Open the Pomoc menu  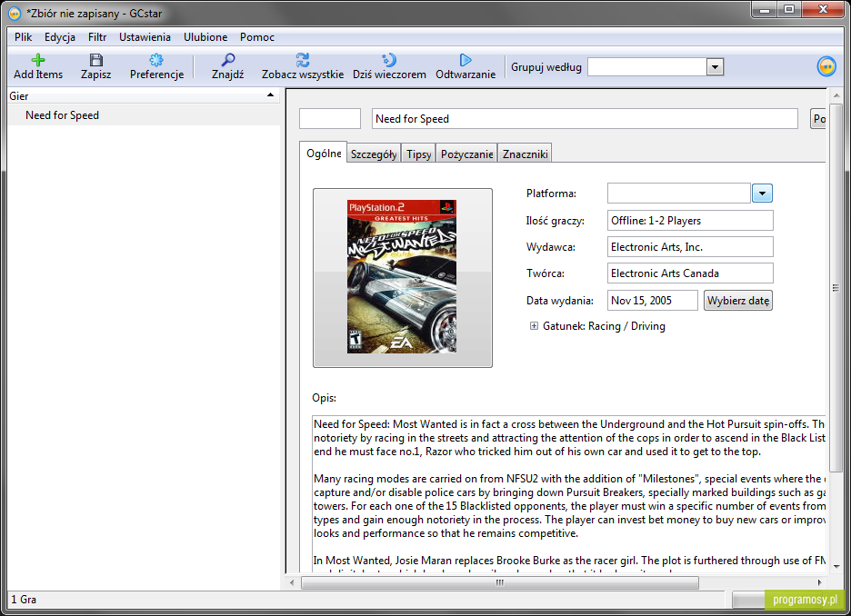[257, 37]
